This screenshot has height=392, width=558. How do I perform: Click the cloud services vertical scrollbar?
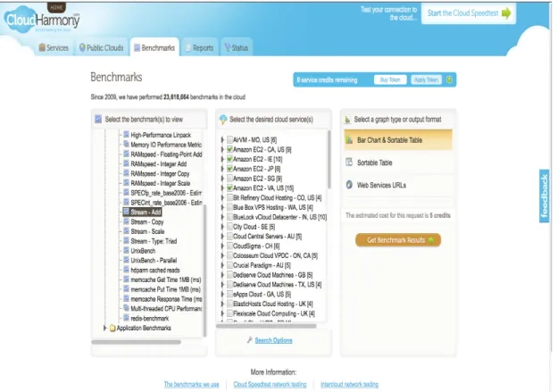click(x=329, y=159)
